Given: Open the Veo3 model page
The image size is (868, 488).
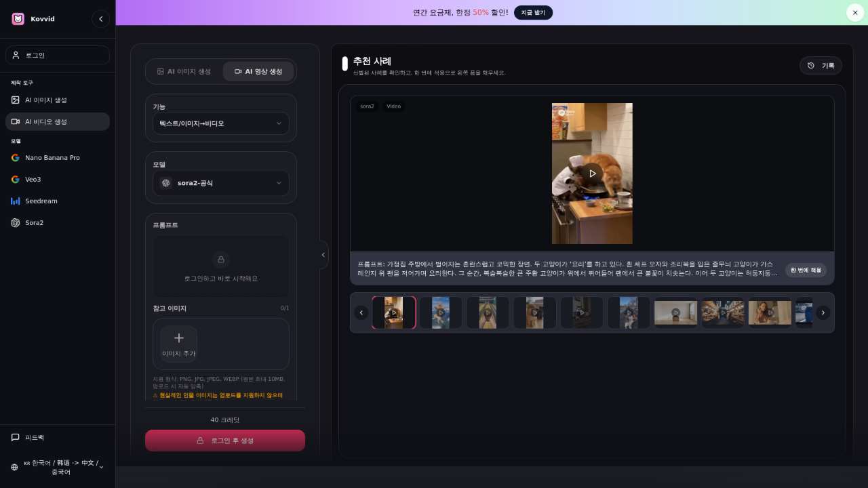Looking at the screenshot, I should click(33, 180).
